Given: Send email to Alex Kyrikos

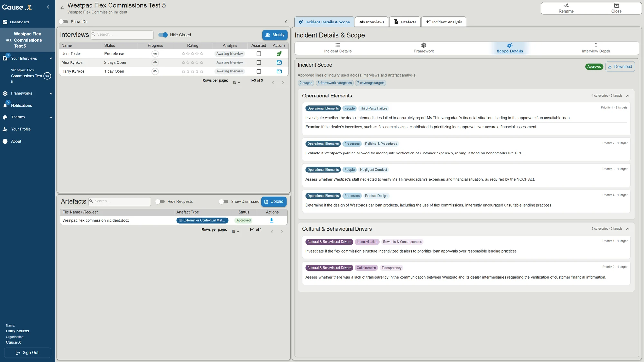Looking at the screenshot, I should coord(279,62).
